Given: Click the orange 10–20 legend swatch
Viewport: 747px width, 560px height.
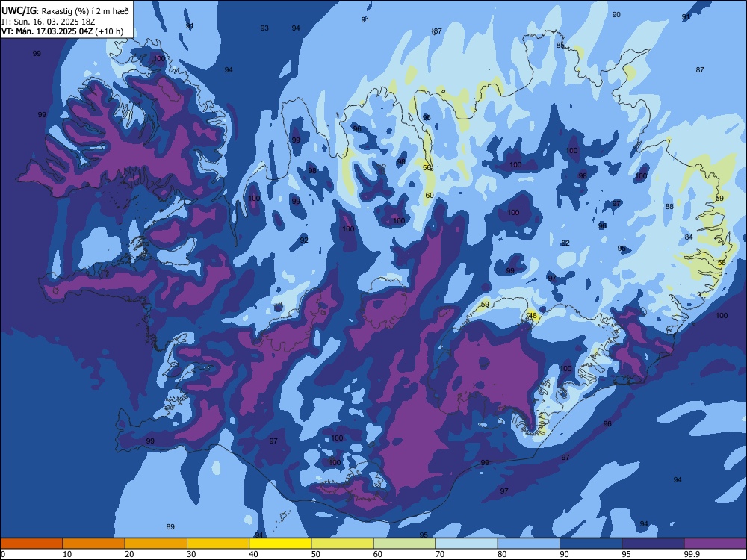Looking at the screenshot, I should click(x=94, y=544).
